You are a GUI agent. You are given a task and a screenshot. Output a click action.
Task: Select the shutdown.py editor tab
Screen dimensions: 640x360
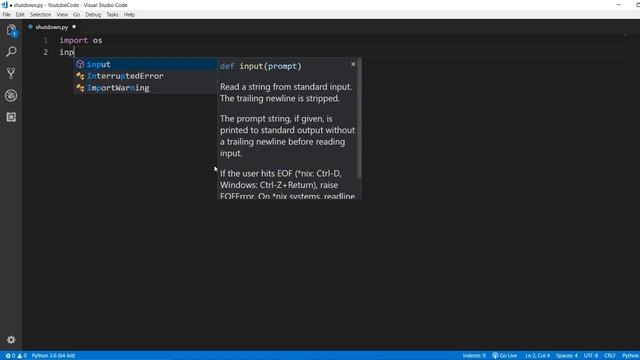[51, 27]
